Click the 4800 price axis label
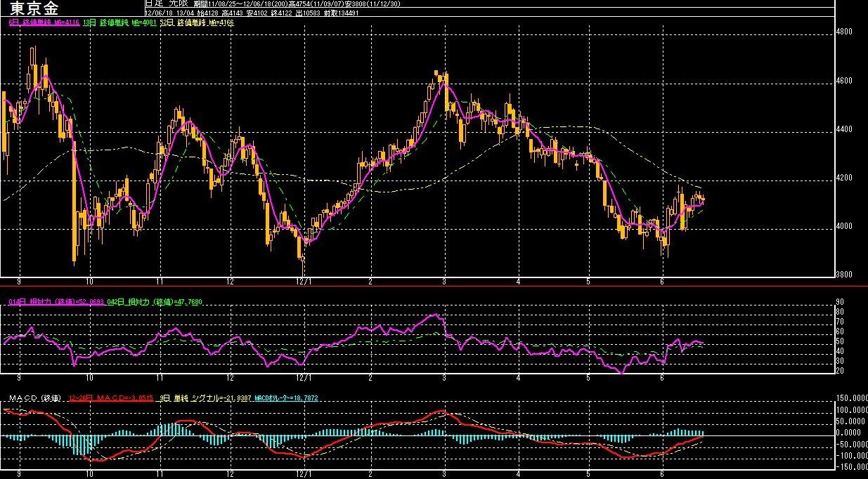868x479 pixels. pyautogui.click(x=844, y=32)
